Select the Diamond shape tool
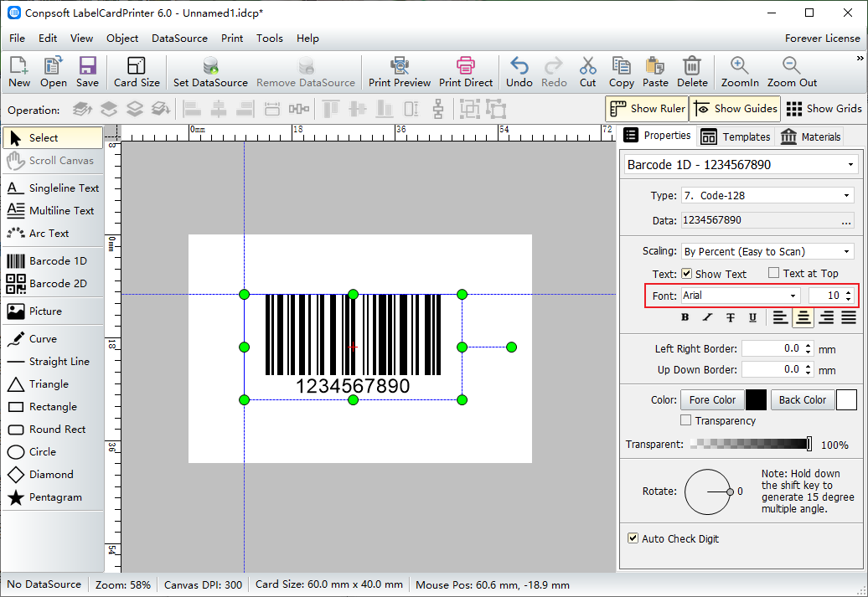 point(53,475)
